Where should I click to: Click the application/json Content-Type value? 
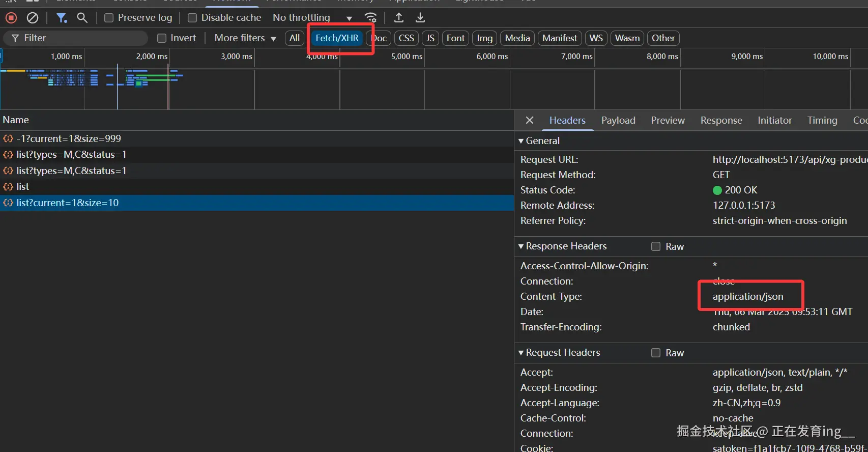coord(748,296)
